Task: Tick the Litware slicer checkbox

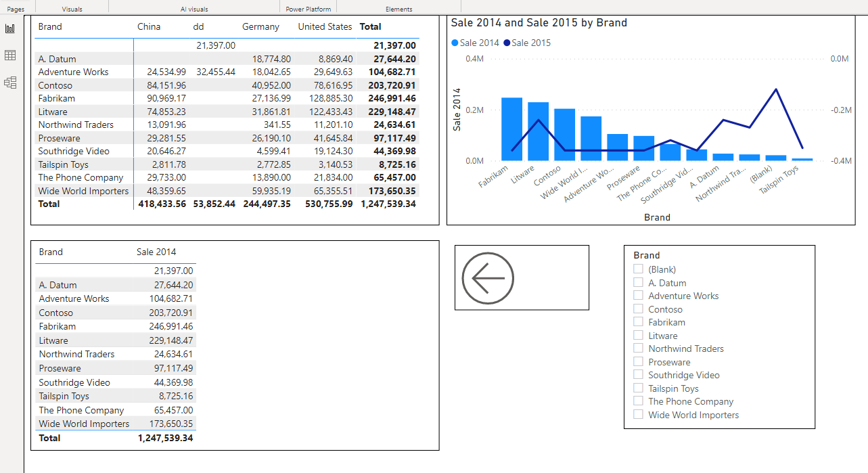Action: (x=638, y=335)
